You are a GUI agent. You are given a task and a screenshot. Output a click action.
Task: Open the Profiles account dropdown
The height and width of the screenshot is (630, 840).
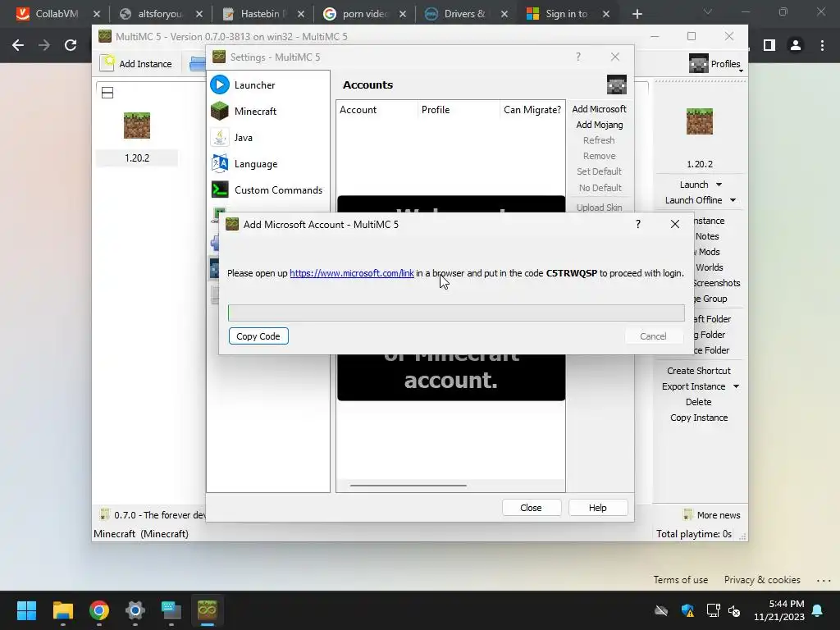tap(716, 64)
